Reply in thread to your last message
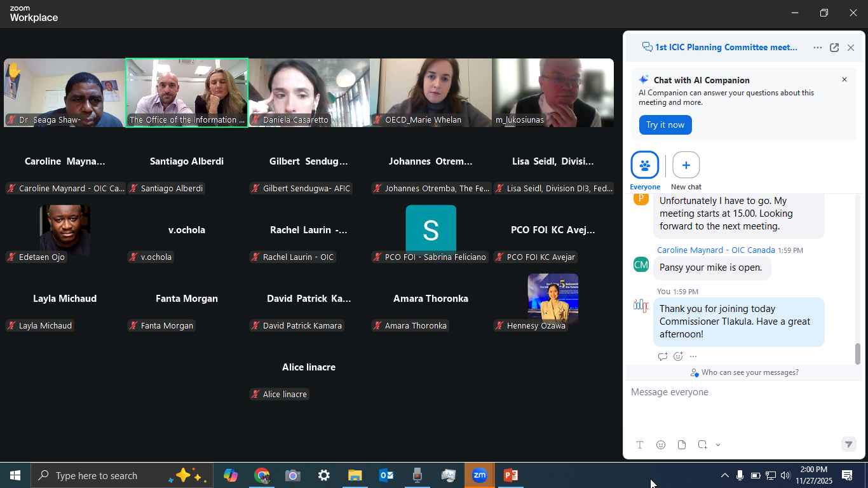Image resolution: width=868 pixels, height=488 pixels. point(663,356)
